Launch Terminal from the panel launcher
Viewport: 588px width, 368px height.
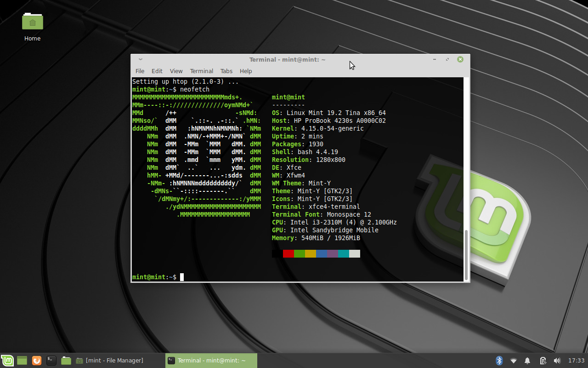51,361
